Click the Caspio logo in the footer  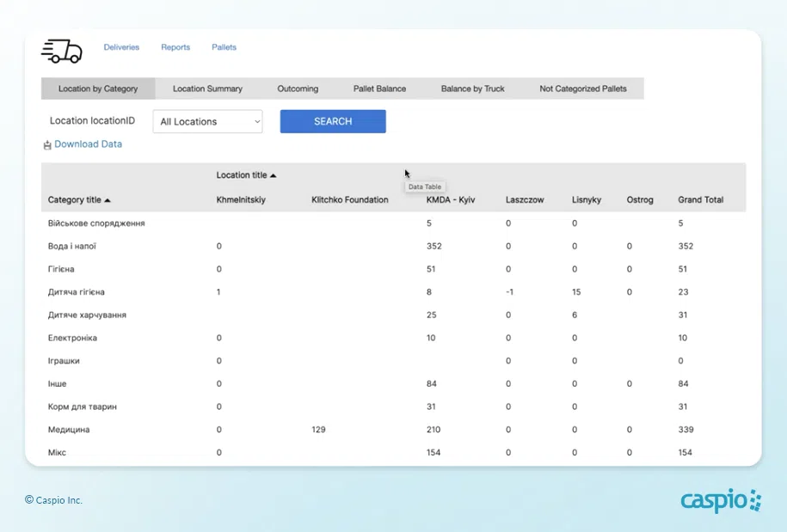[x=721, y=500]
